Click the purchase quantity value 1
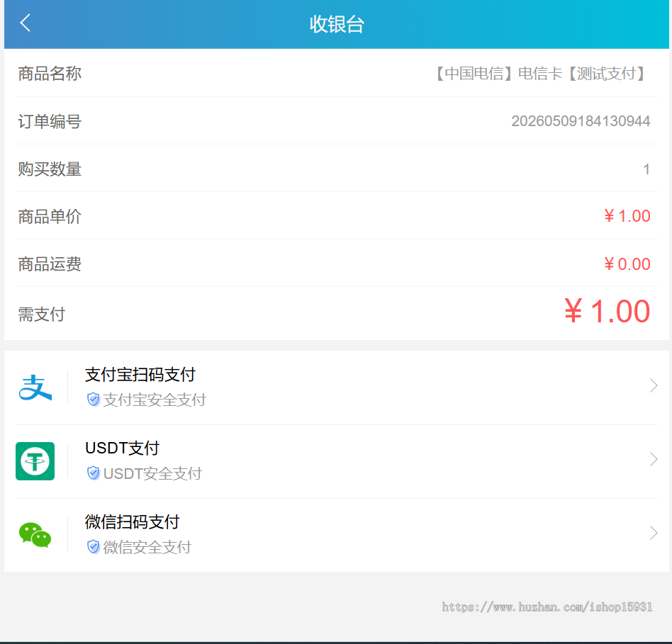672x644 pixels. (x=646, y=169)
